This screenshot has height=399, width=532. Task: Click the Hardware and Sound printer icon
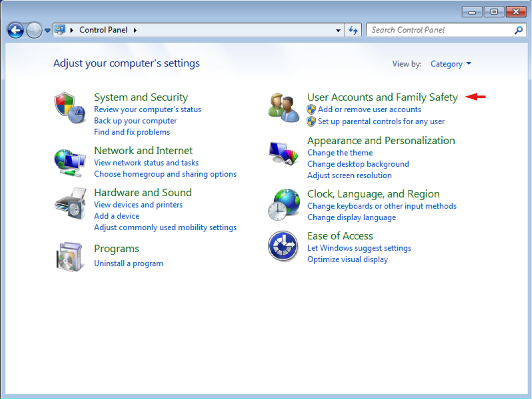coord(69,204)
